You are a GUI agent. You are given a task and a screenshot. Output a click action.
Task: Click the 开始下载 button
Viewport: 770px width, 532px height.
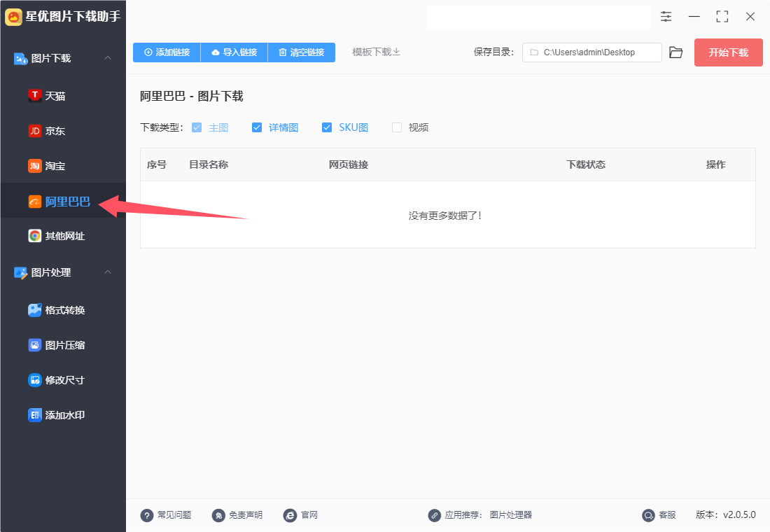728,52
